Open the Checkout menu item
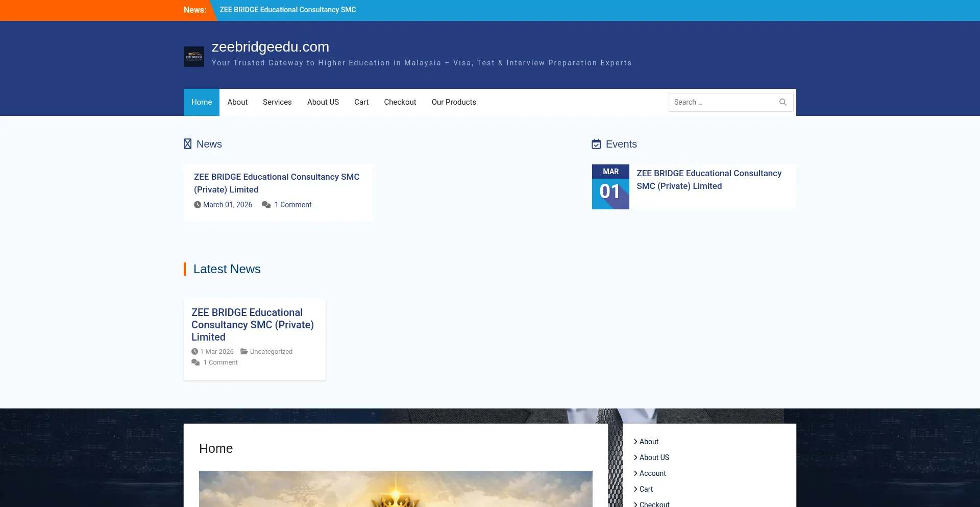 [400, 102]
